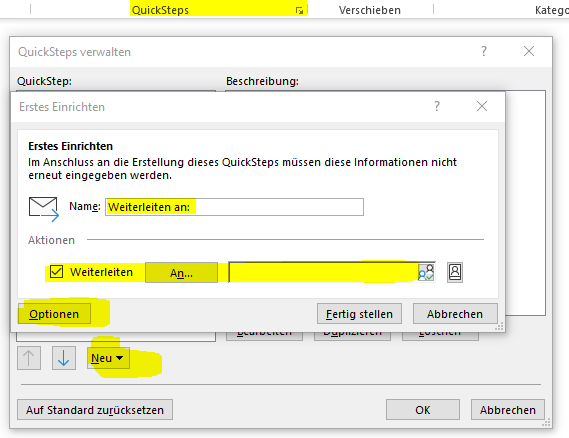This screenshot has width=569, height=438.
Task: Focus the Name field 'Weiterleiten an:'
Action: (x=234, y=207)
